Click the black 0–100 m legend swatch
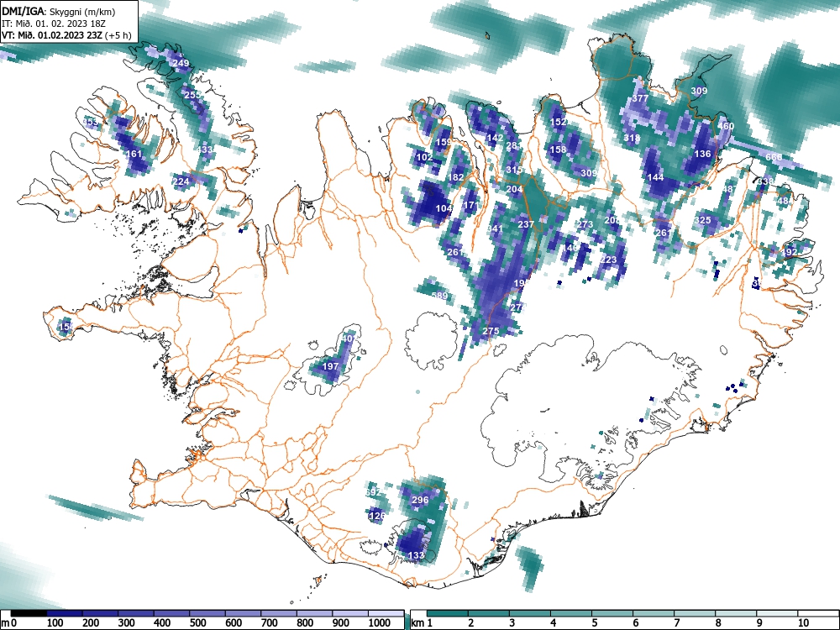Image resolution: width=840 pixels, height=630 pixels. 29,613
